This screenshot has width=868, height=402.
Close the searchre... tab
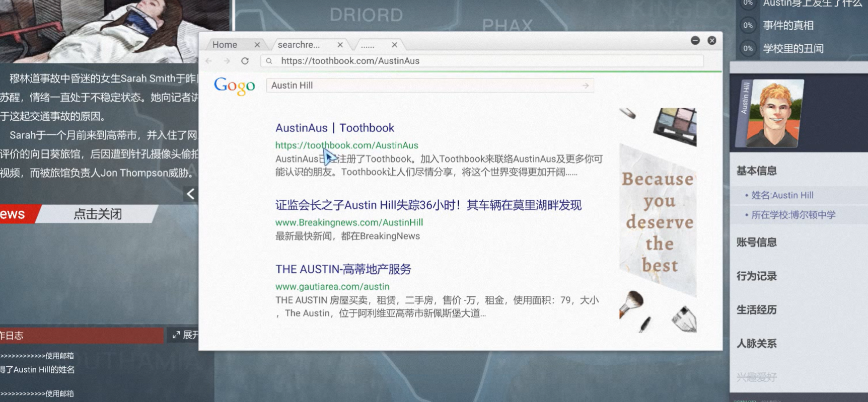[340, 45]
